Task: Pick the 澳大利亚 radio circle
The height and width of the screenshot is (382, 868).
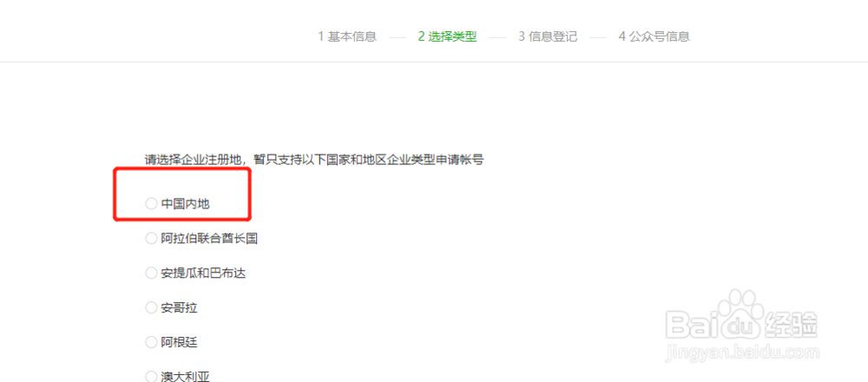Action: 151,377
